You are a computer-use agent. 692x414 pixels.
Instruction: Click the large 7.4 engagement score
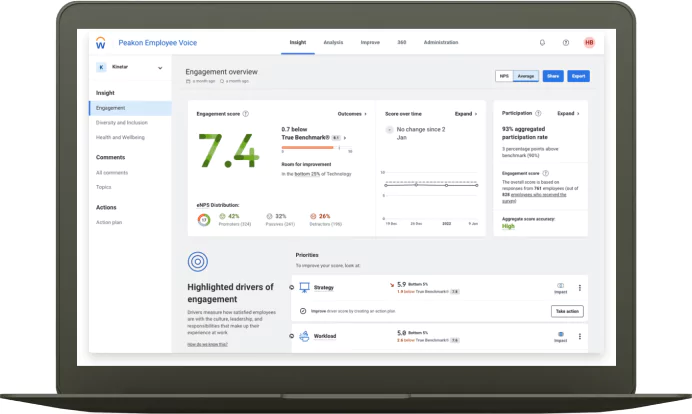pos(229,151)
